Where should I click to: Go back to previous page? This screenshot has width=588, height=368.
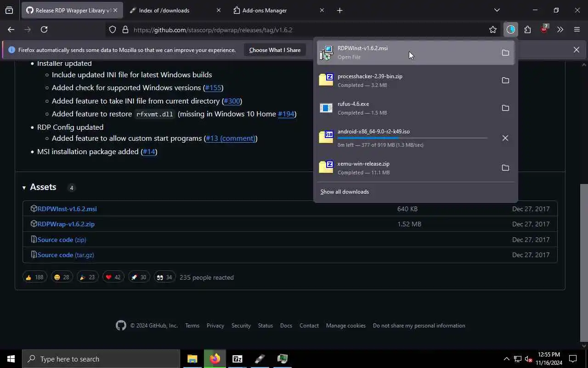tap(11, 29)
